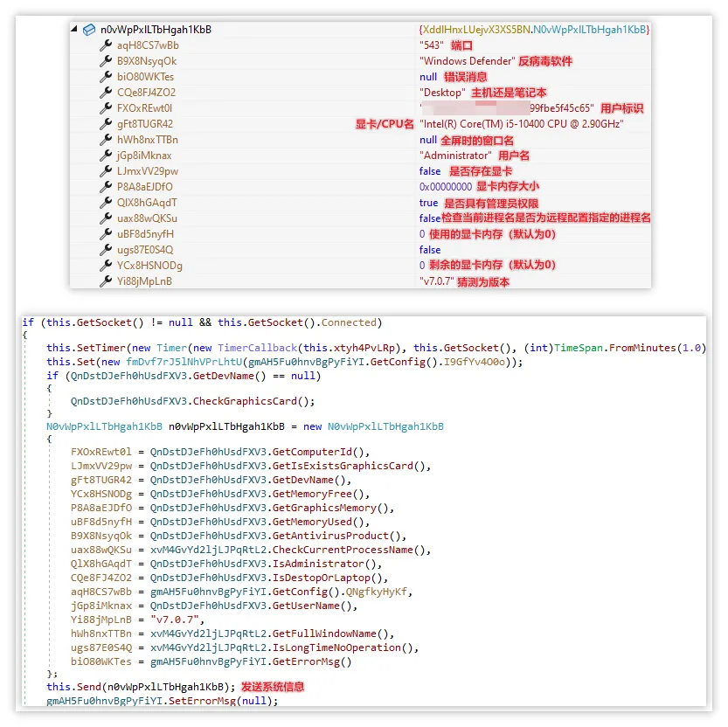Click the wrench icon next to jGp8iMknax
This screenshot has height=727, width=728.
(x=106, y=155)
